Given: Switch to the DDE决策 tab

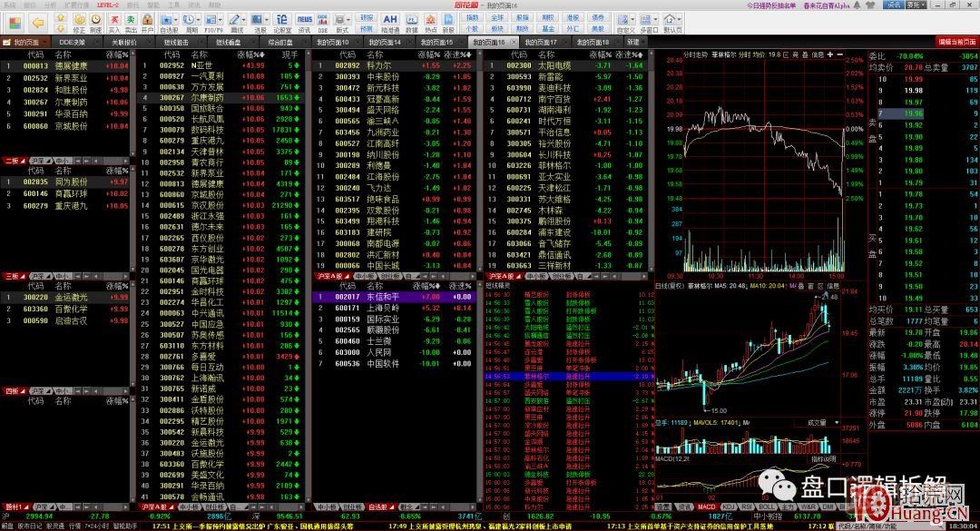Looking at the screenshot, I should (x=72, y=42).
